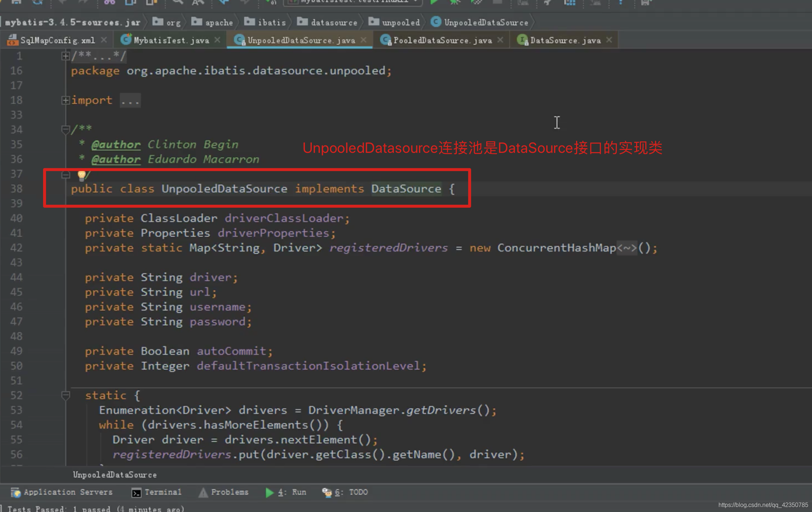Collapse the Javadoc comment starting at line 34

66,130
